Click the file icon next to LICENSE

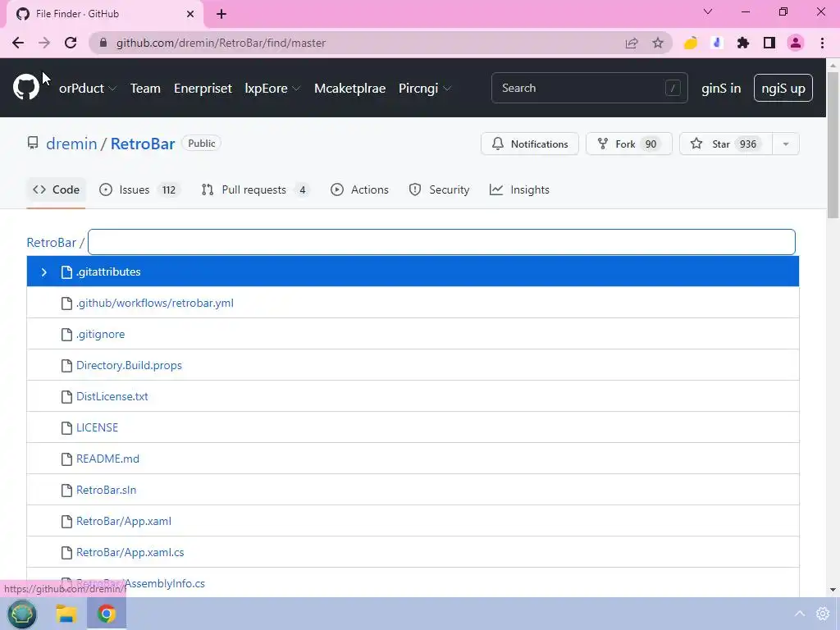66,427
